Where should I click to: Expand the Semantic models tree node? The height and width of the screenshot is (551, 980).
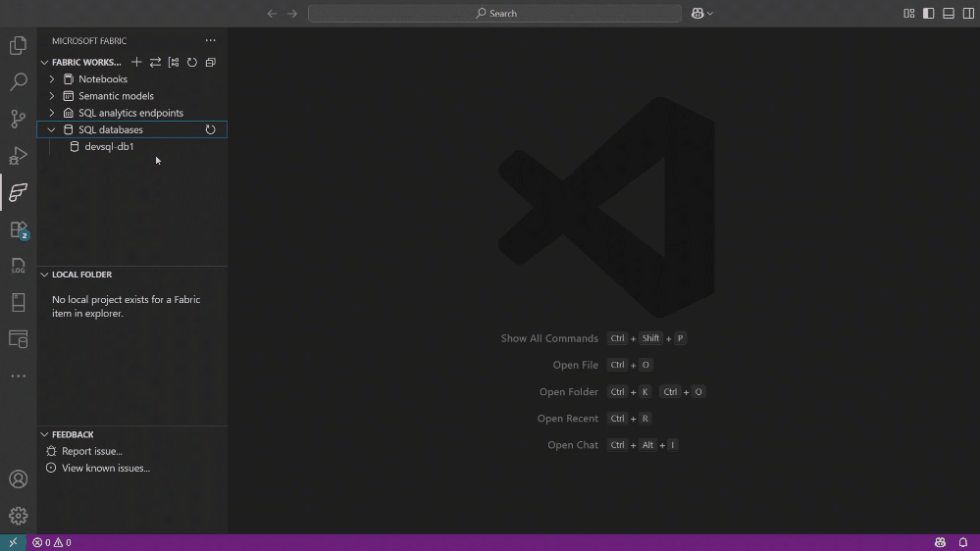[x=52, y=96]
